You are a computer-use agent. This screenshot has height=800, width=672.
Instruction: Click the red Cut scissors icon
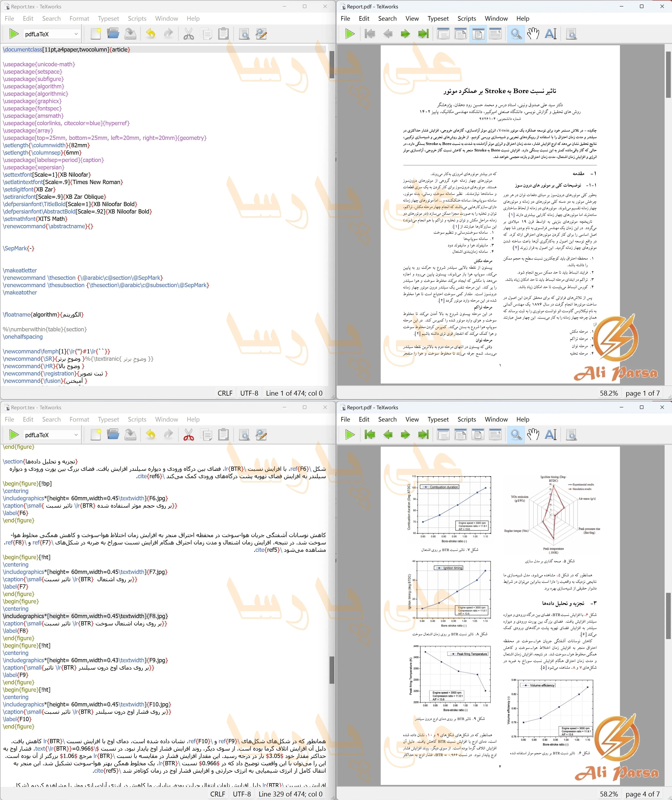[x=189, y=435]
